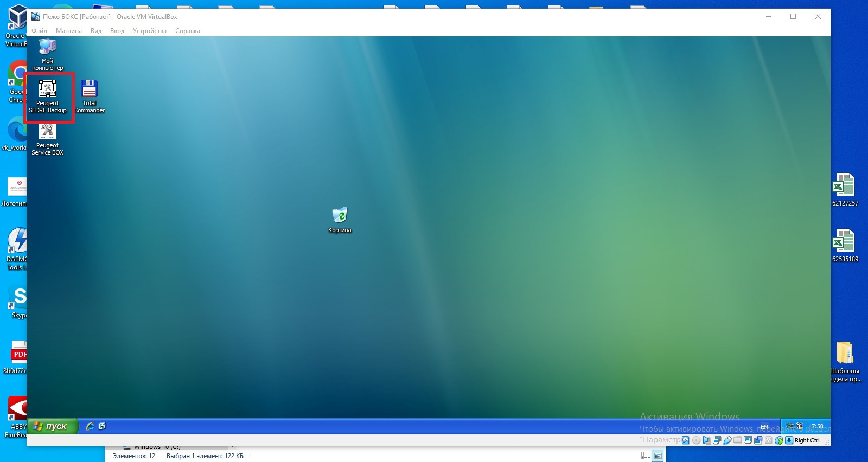The image size is (868, 462).
Task: Switch Explorer to large thumbnails view
Action: tap(658, 455)
